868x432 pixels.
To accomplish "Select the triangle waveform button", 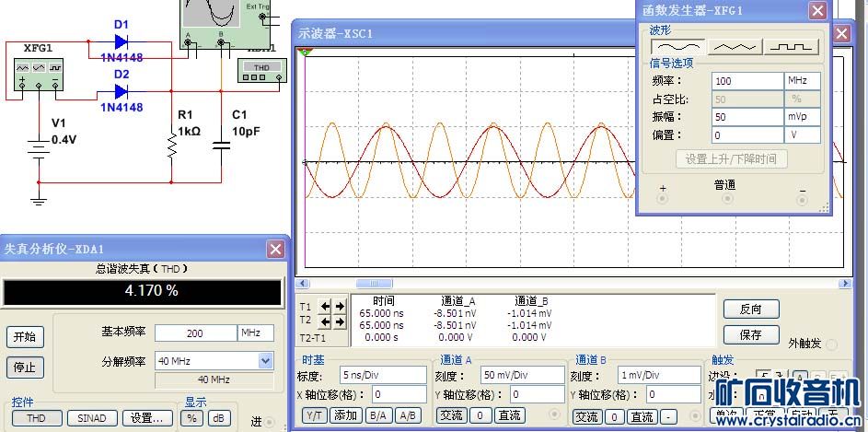I will 735,46.
